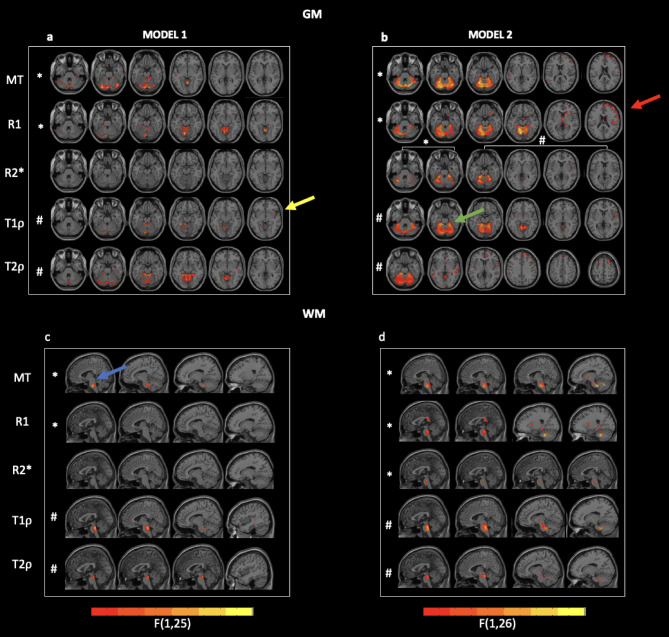669x637 pixels.
Task: Open the first MT axial slice in panel a
Action: (69, 73)
